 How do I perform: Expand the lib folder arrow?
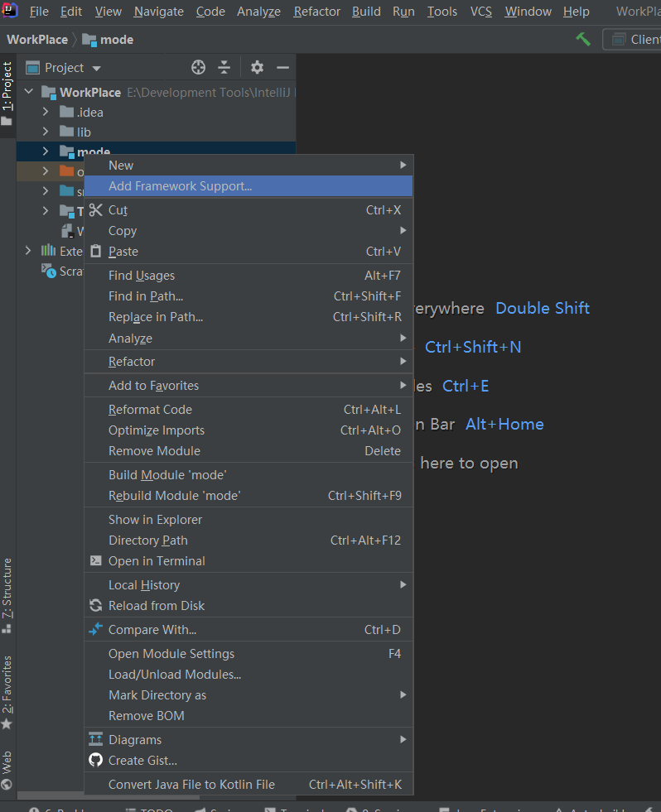[x=46, y=132]
